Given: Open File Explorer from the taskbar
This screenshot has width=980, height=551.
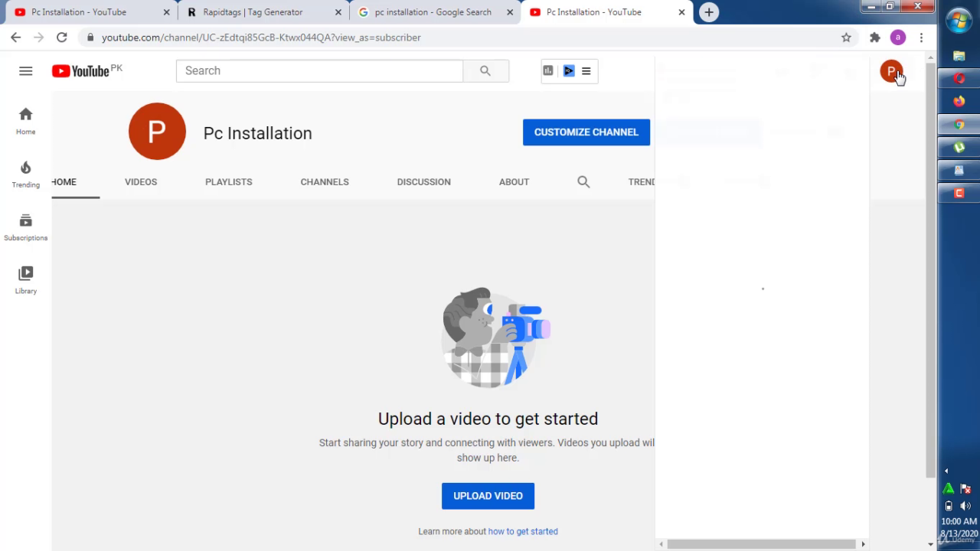Looking at the screenshot, I should click(959, 56).
